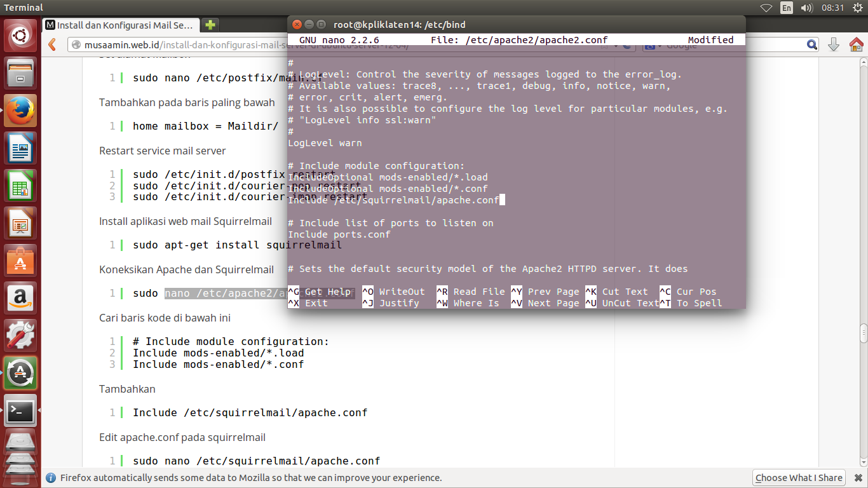
Task: Click the terminal title root@kpliklaten14: /etc/bind
Action: [400, 25]
